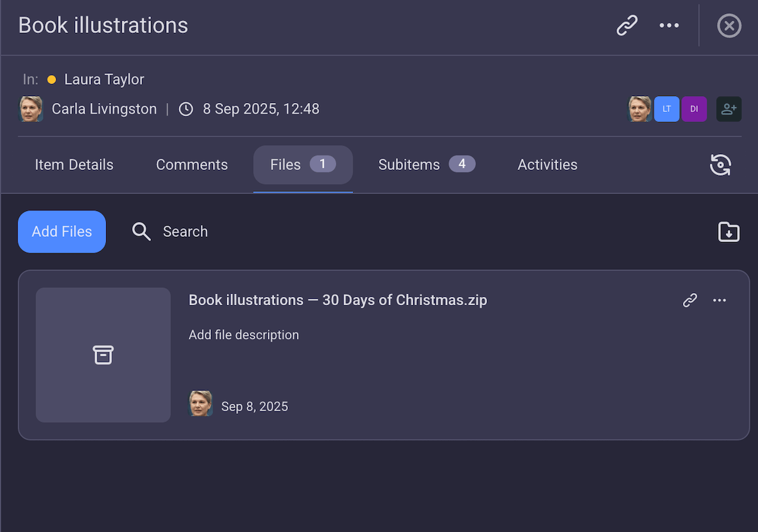Click the purple DI member badge

[694, 109]
